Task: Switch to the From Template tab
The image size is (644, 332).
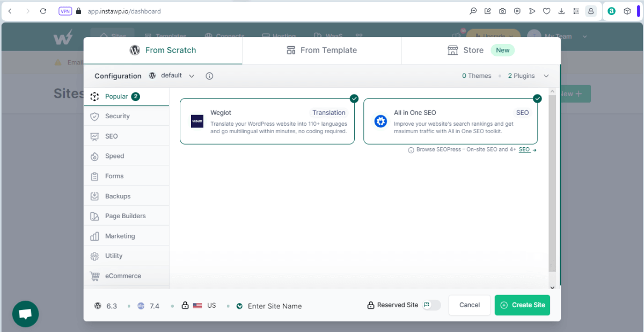Action: tap(322, 50)
